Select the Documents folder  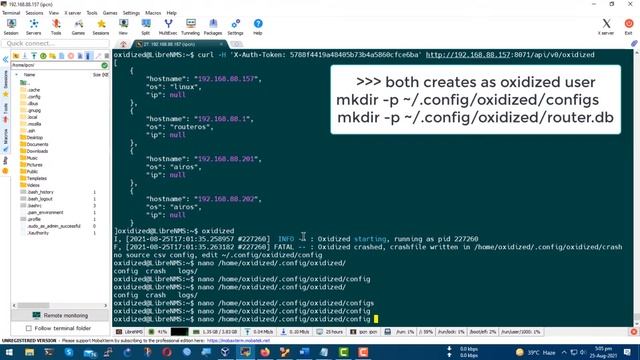click(x=34, y=144)
